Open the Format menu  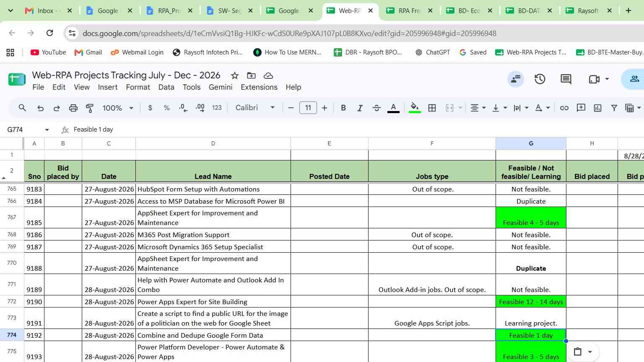[x=138, y=87]
